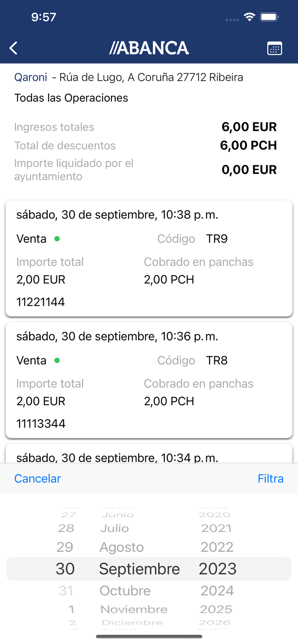Tap transaction code TR9
298x644 pixels.
point(217,239)
